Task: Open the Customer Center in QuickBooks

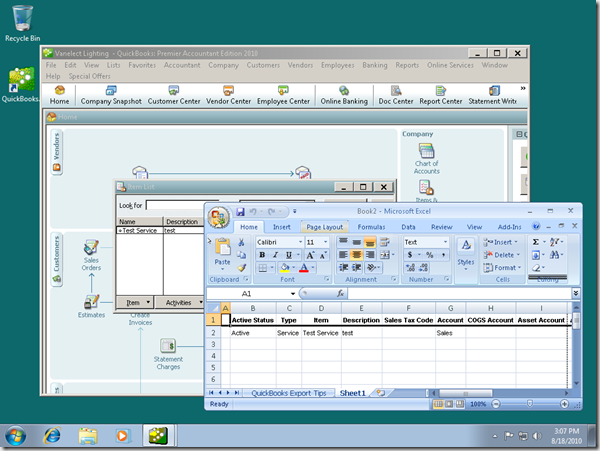Action: point(174,95)
